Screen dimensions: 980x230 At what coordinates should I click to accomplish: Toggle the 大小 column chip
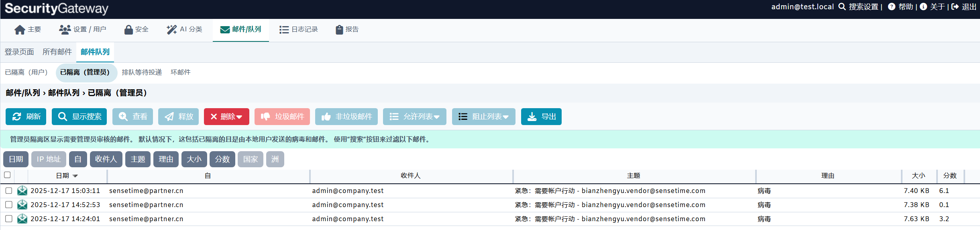[x=194, y=159]
